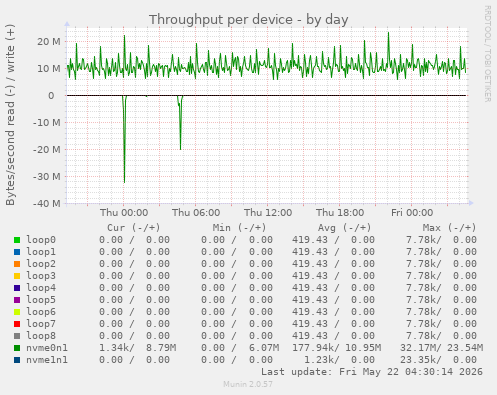Viewport: 497px width, 395px height.
Task: Select the loop5 legend label
Action: [41, 300]
